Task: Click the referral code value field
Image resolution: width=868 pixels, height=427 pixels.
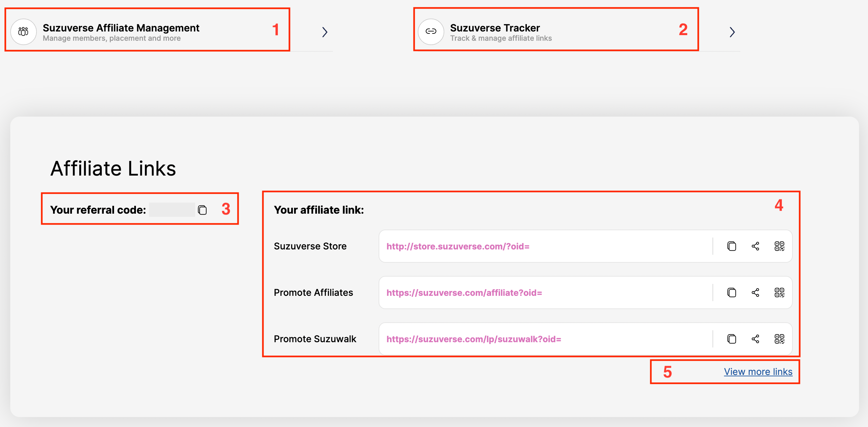Action: tap(172, 210)
